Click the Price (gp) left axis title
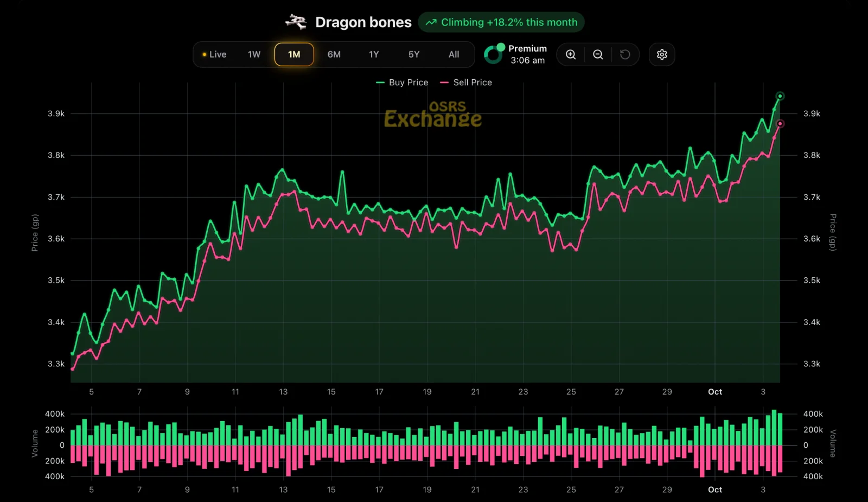This screenshot has height=502, width=868. click(35, 233)
